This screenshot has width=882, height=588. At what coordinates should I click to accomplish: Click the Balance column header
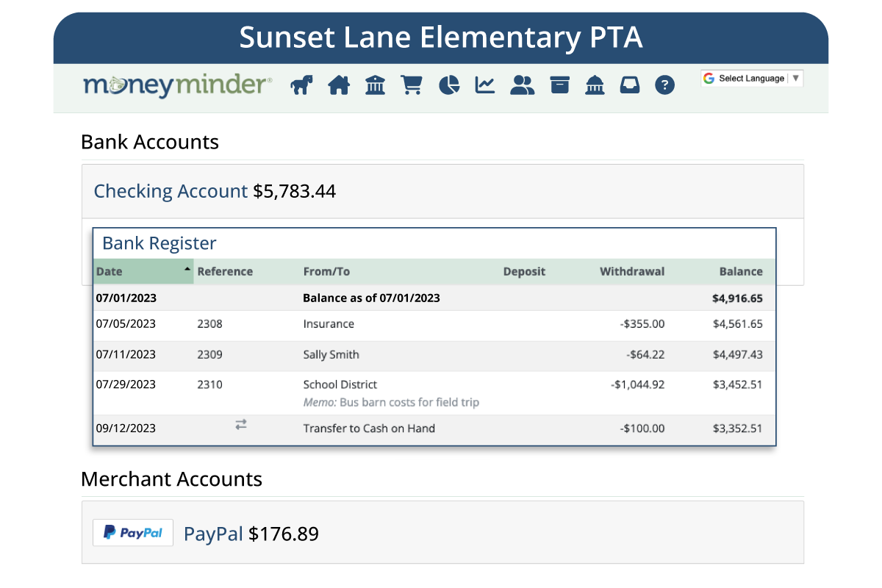pos(740,271)
